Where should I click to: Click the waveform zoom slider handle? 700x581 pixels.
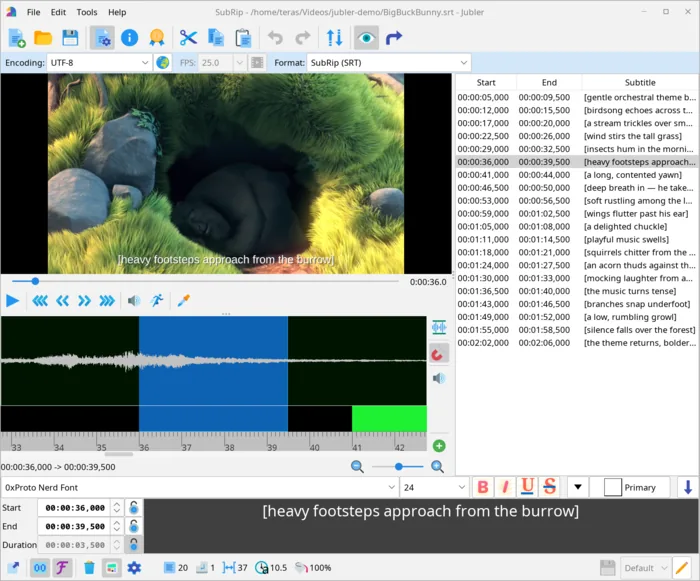pyautogui.click(x=399, y=467)
